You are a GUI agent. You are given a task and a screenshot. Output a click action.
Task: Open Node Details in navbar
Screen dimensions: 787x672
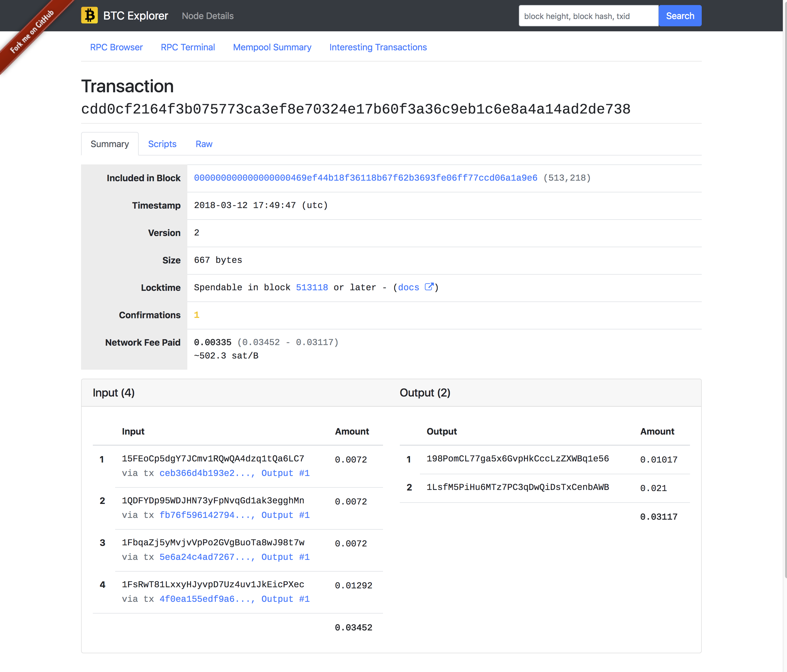coord(207,16)
